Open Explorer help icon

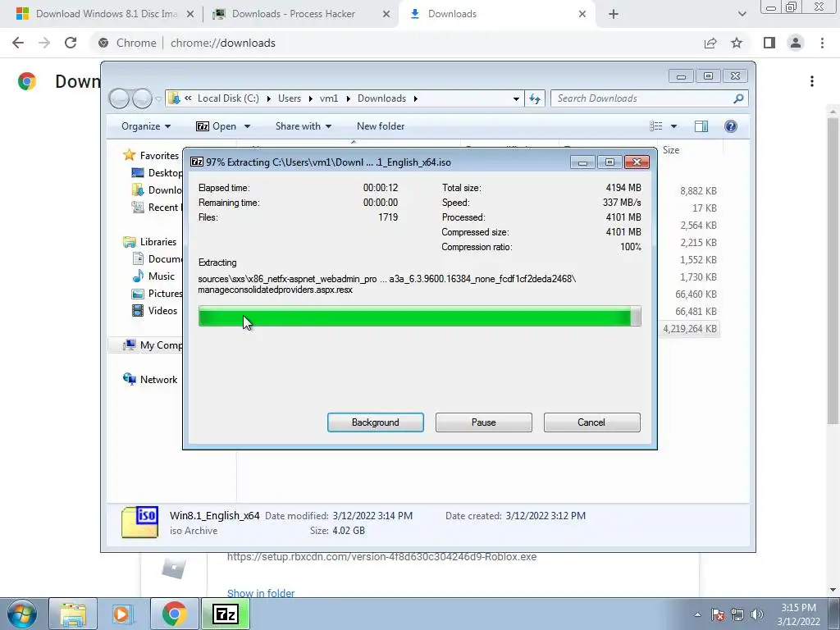730,126
